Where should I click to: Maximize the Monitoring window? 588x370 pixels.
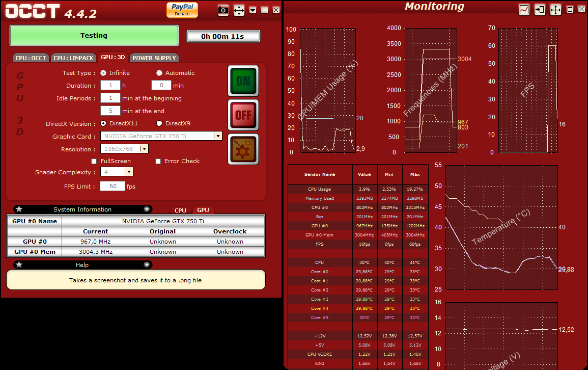click(570, 10)
